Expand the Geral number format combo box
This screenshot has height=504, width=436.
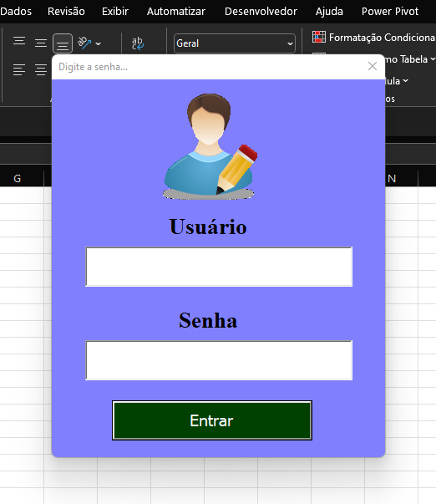234,43
